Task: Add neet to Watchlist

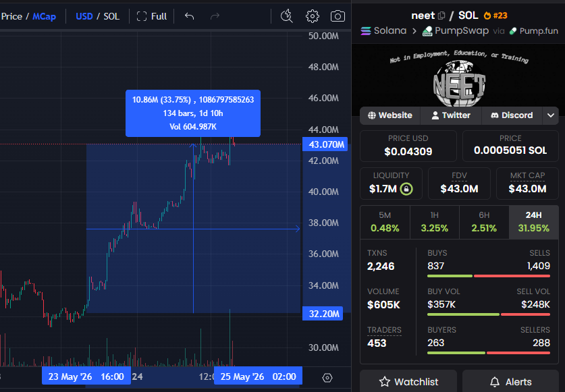Action: click(x=408, y=382)
